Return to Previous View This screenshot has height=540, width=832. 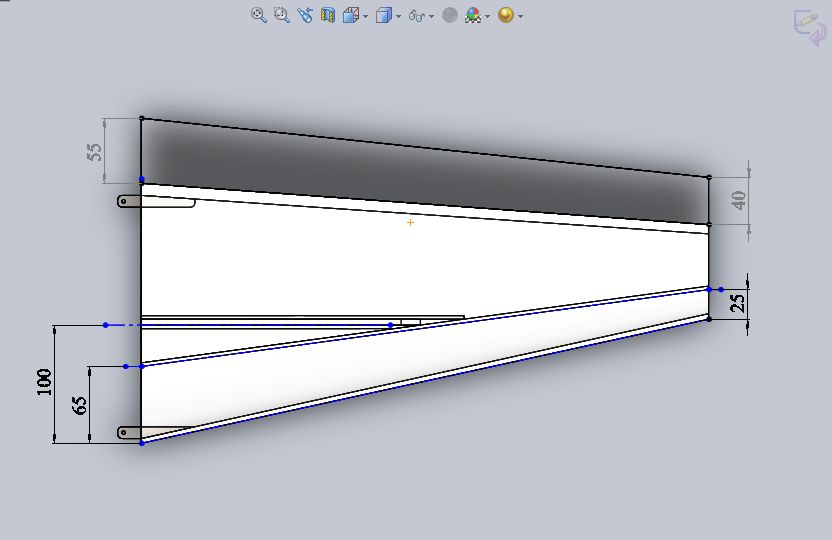tap(305, 15)
